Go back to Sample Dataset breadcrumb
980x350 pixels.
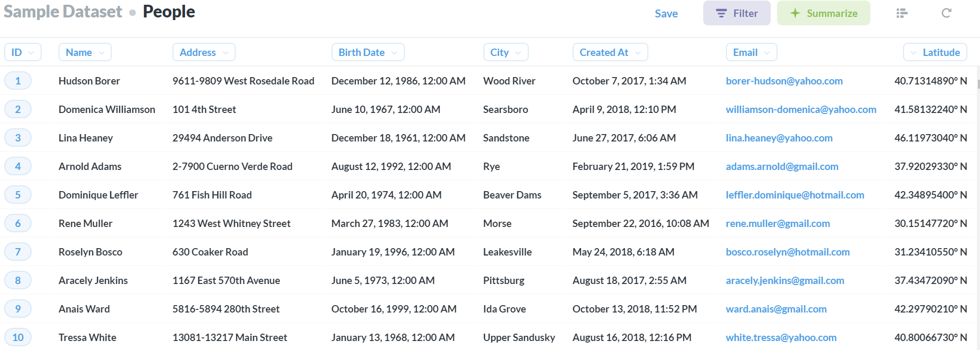click(x=63, y=12)
